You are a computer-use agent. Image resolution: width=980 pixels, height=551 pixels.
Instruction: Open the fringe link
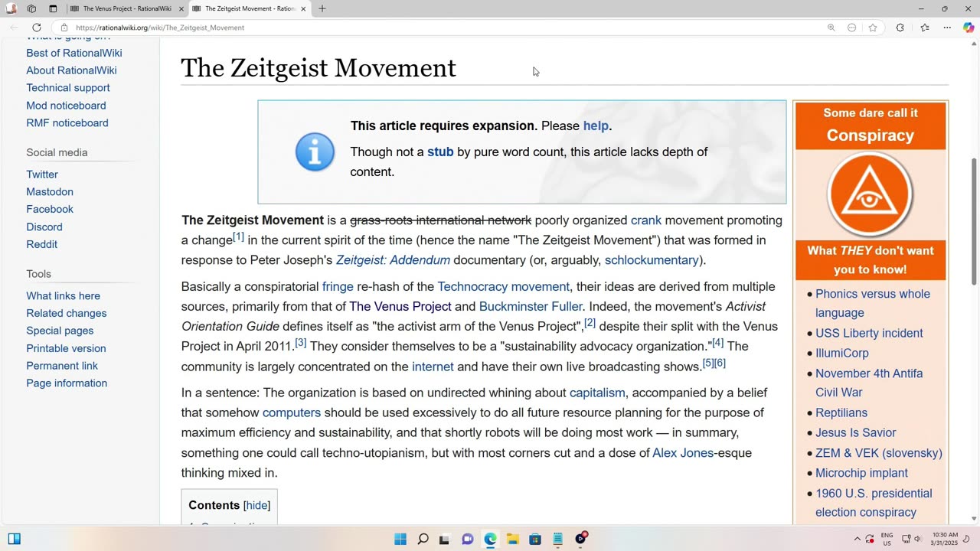(x=338, y=287)
